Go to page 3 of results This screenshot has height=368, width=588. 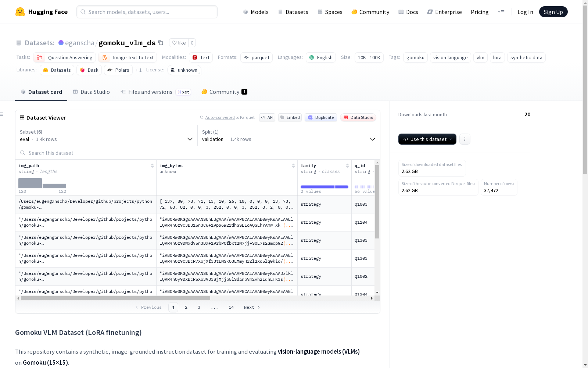tap(199, 307)
